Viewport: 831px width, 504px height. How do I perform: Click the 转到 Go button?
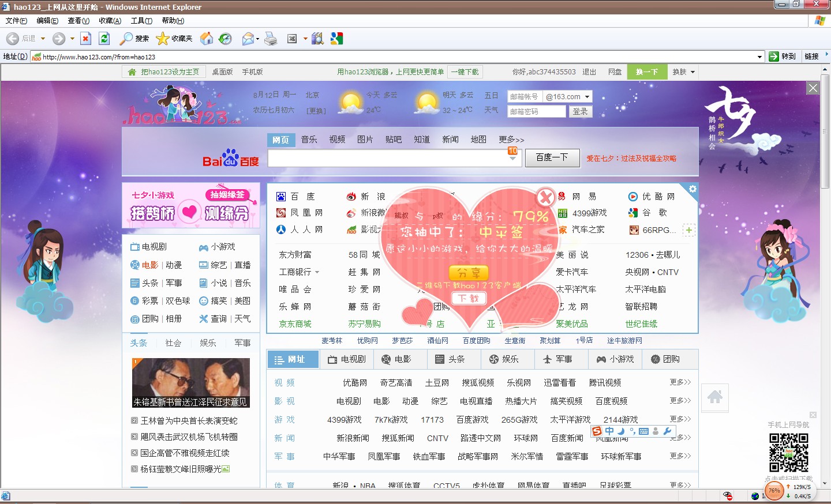click(783, 57)
